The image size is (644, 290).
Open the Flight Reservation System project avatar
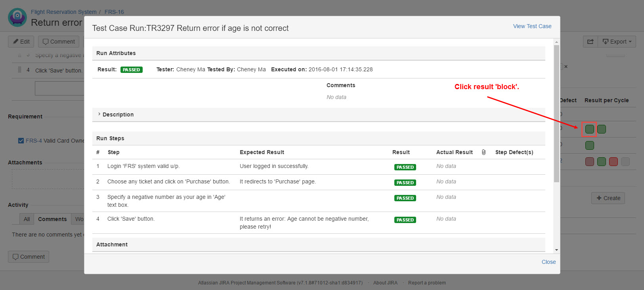pos(17,17)
